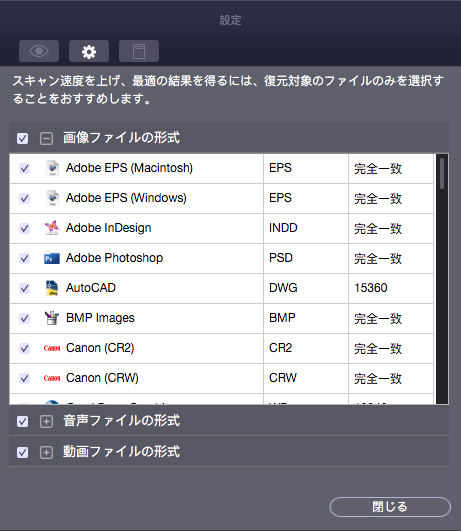Click the BMP Images paint bucket icon
This screenshot has height=531, width=461.
point(52,318)
